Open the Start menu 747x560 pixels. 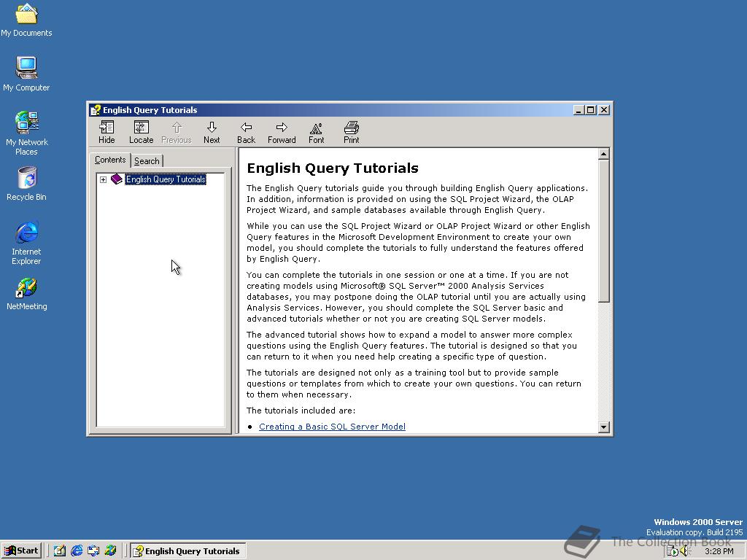(21, 551)
